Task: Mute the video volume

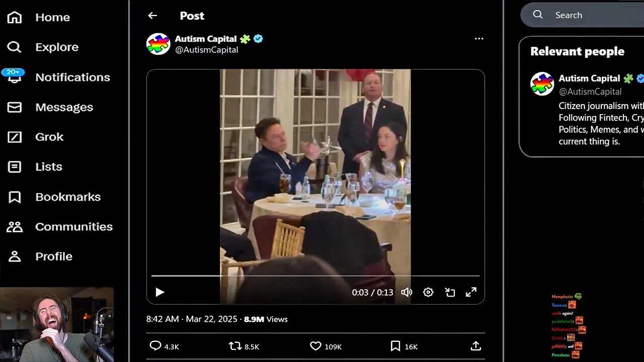Action: pyautogui.click(x=407, y=292)
